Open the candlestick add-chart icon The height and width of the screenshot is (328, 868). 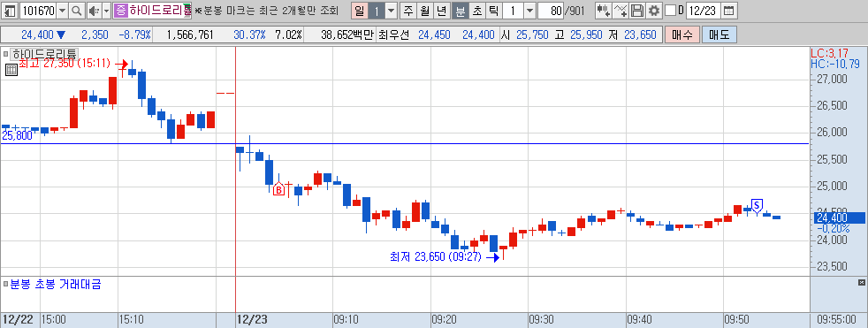click(x=604, y=11)
